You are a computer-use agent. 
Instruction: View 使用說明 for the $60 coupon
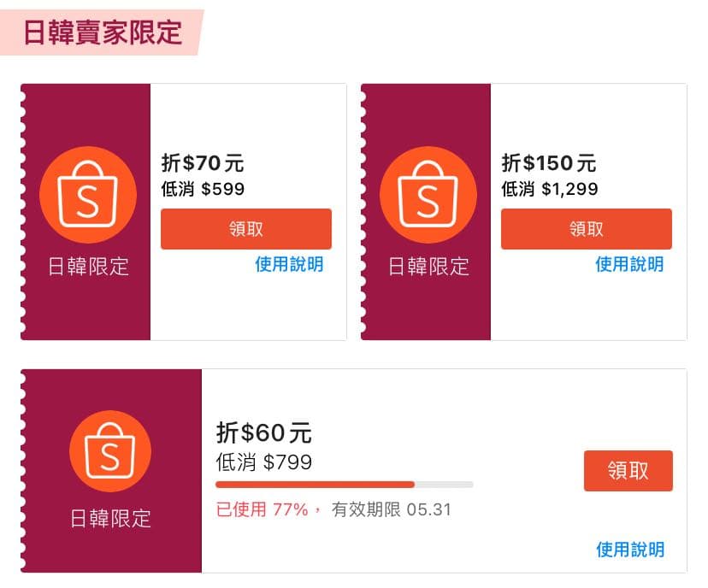pyautogui.click(x=629, y=550)
